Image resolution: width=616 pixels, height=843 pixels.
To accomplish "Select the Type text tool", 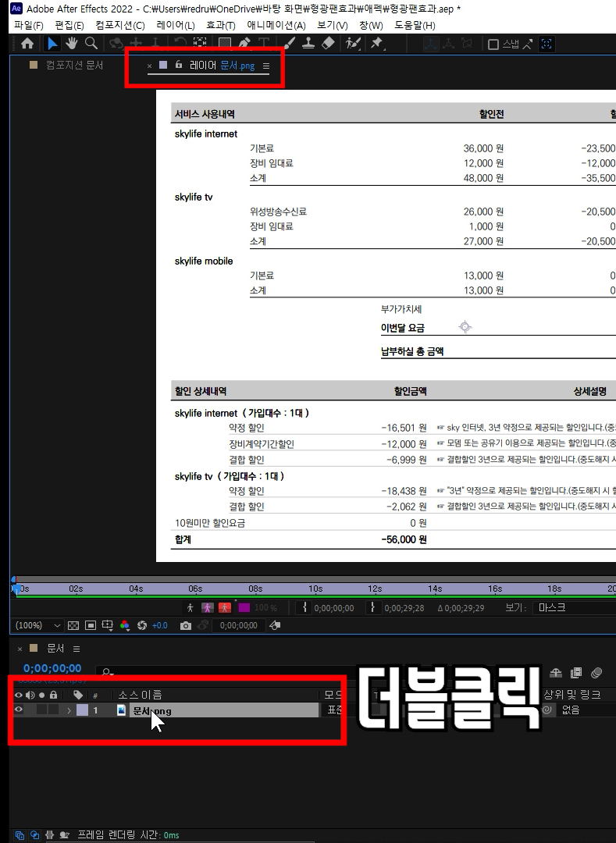I will click(x=264, y=44).
